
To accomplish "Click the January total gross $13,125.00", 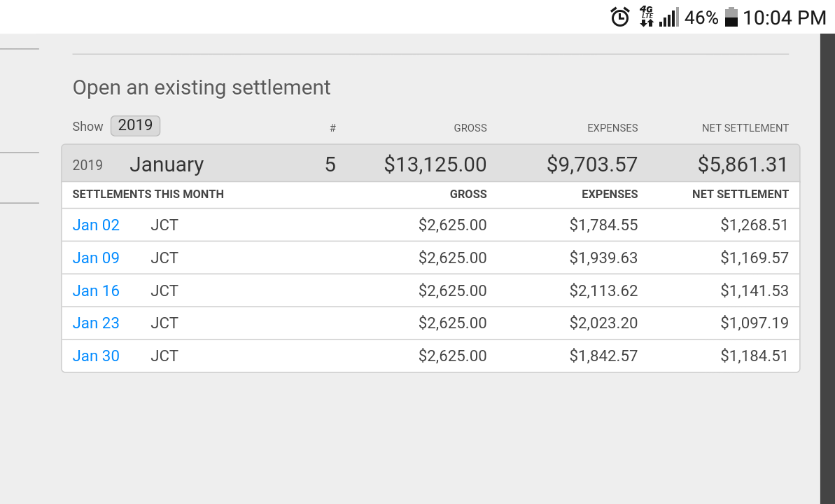I will pyautogui.click(x=435, y=164).
